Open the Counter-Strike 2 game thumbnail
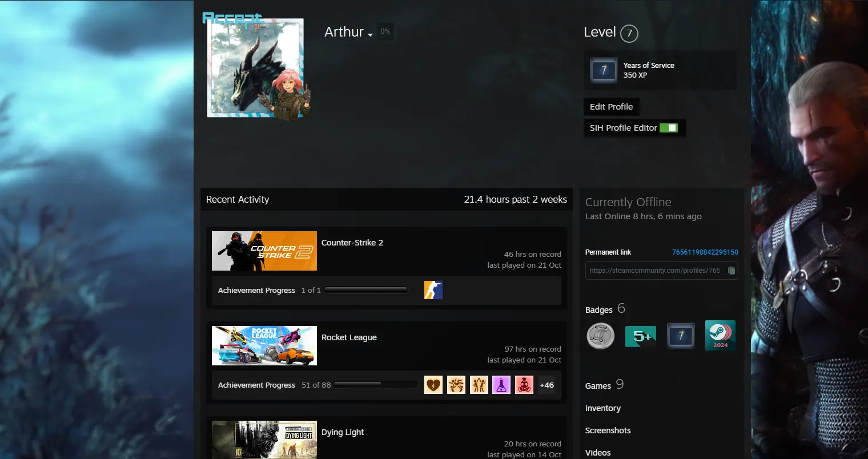Screen dimensions: 868x459 (264, 251)
